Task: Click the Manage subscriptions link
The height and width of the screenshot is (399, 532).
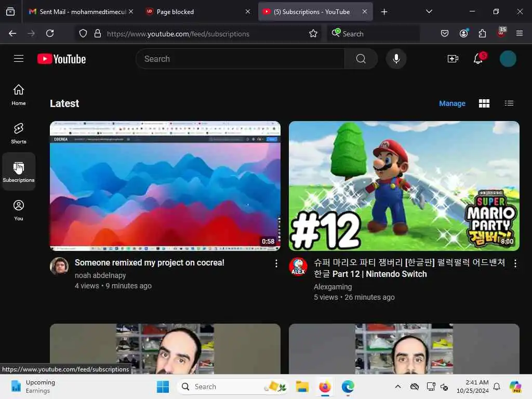Action: click(452, 103)
